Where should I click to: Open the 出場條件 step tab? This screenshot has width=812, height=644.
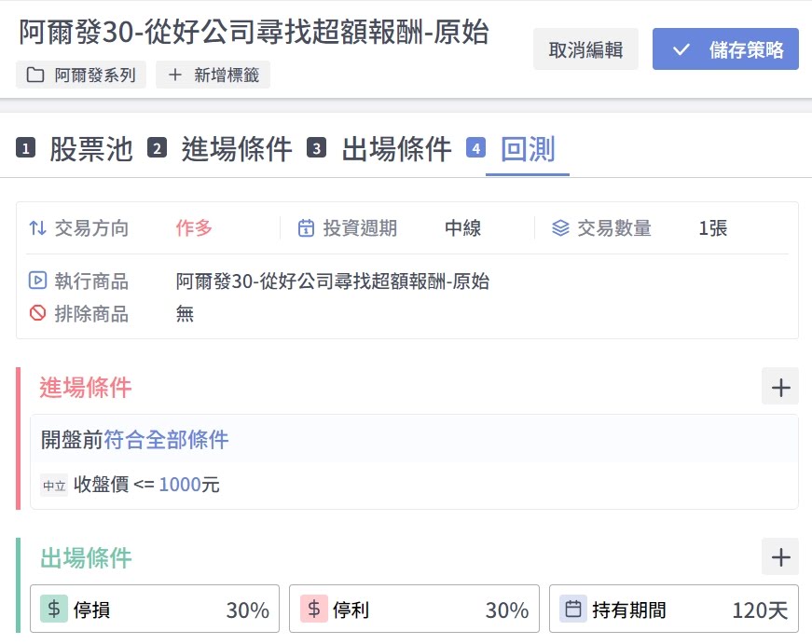(x=396, y=149)
